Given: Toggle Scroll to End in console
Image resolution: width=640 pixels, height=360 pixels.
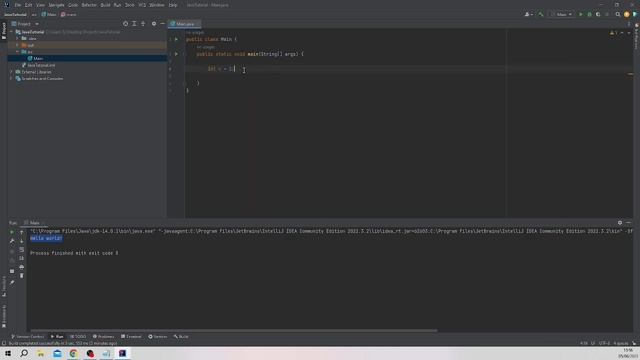Looking at the screenshot, I should (x=22, y=258).
